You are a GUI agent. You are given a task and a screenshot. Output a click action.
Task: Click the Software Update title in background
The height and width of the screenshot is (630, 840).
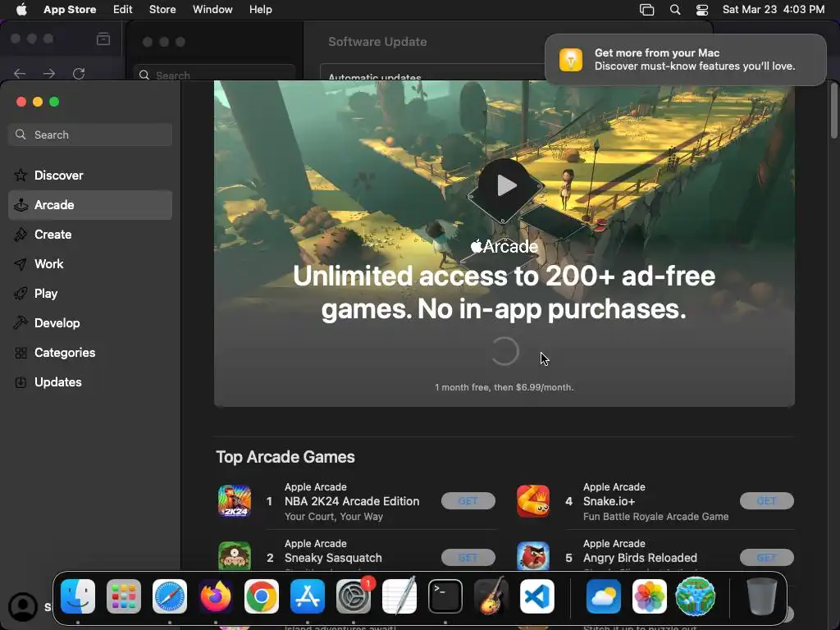377,42
